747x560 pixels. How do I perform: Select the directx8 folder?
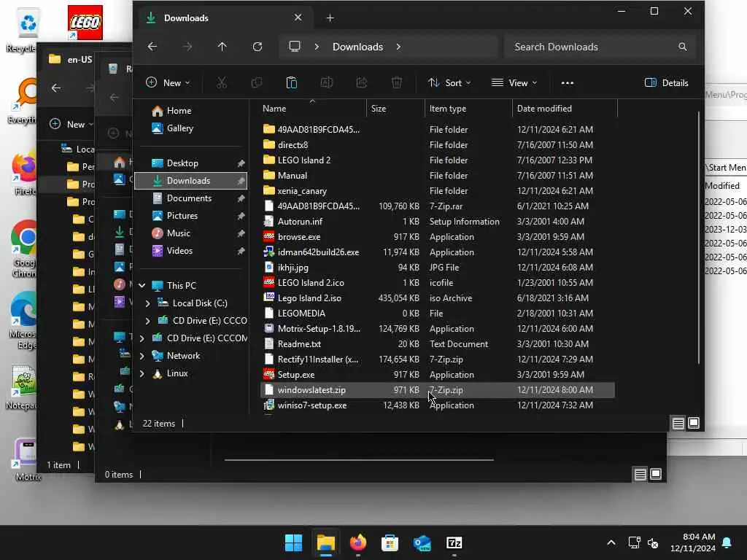click(x=438, y=145)
